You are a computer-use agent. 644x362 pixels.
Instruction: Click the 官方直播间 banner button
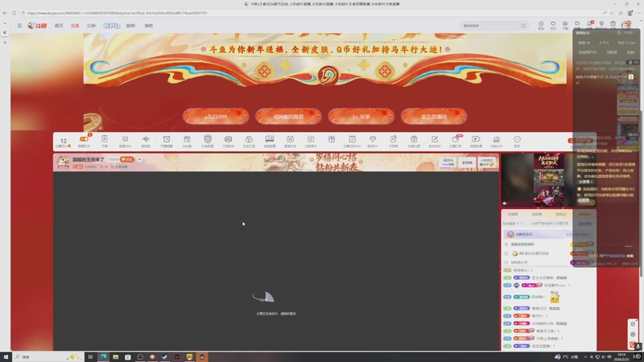click(434, 117)
